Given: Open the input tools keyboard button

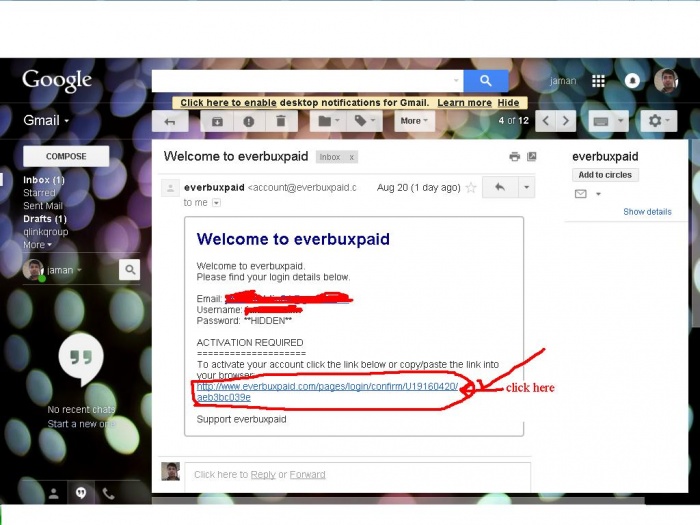Looking at the screenshot, I should tap(601, 121).
